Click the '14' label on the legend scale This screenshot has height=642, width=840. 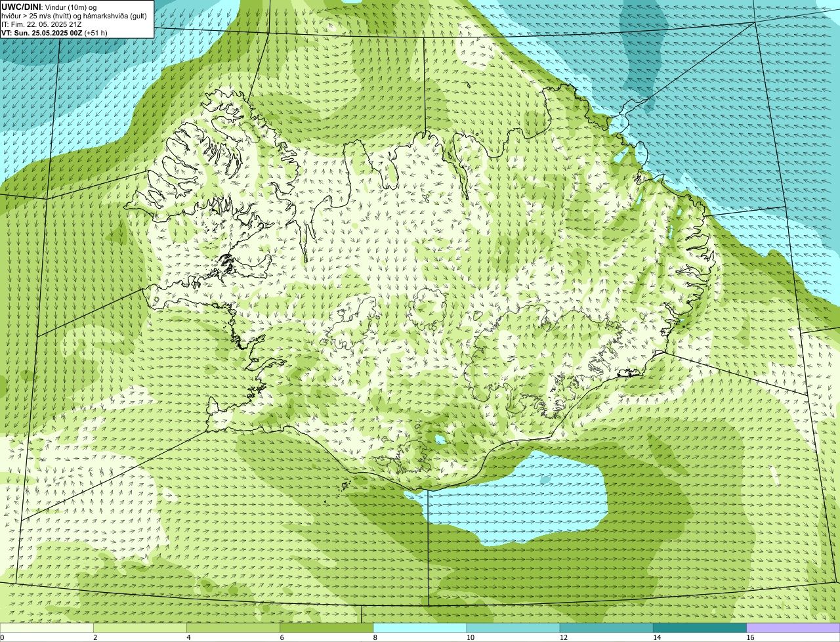coord(657,637)
